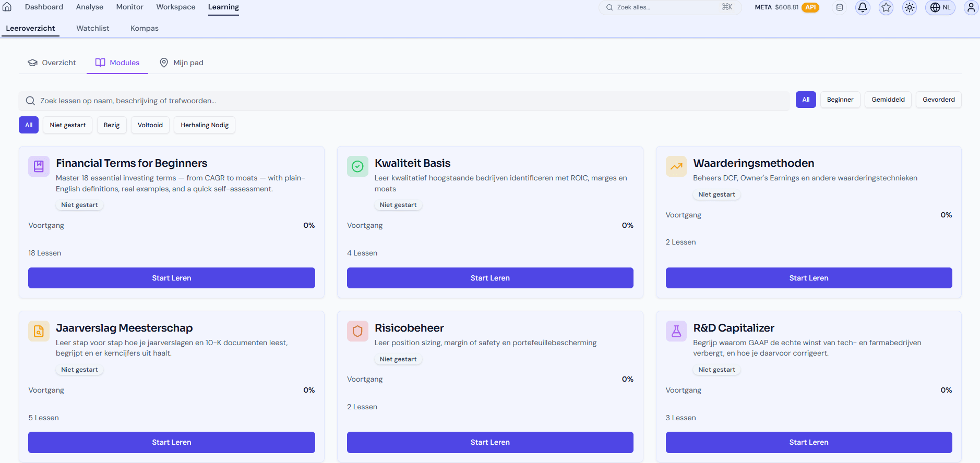Open NL language selector
The image size is (980, 463).
(940, 7)
